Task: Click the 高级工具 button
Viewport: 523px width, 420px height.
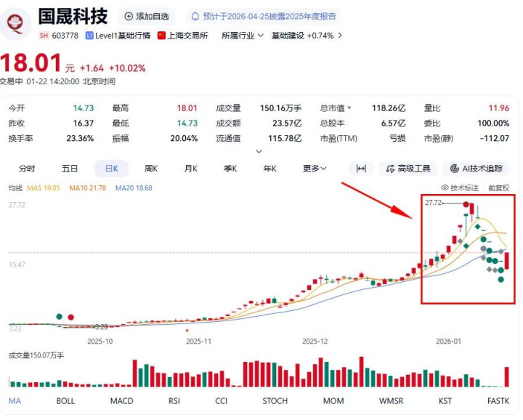Action: pos(408,169)
